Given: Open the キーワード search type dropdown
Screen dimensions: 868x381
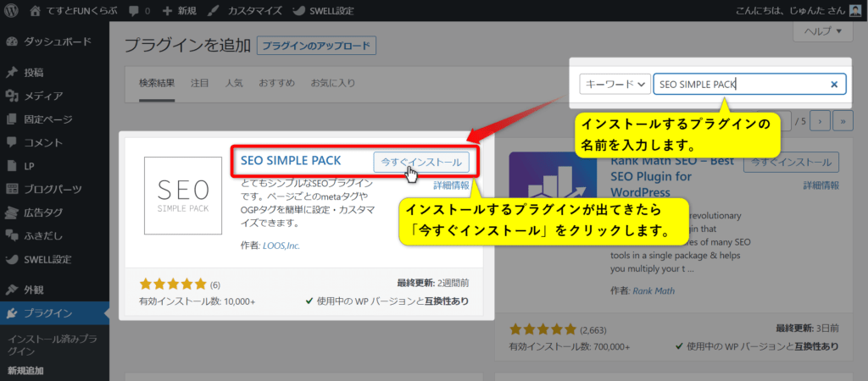Looking at the screenshot, I should pyautogui.click(x=615, y=84).
